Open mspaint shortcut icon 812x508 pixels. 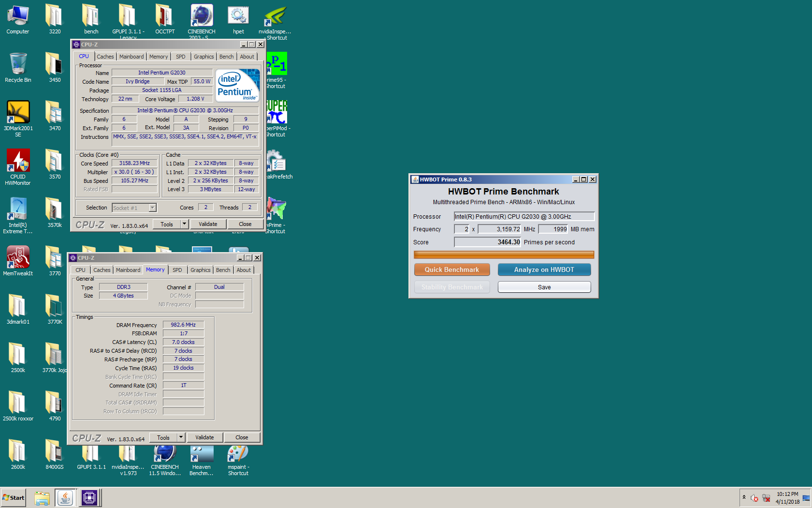pyautogui.click(x=238, y=460)
